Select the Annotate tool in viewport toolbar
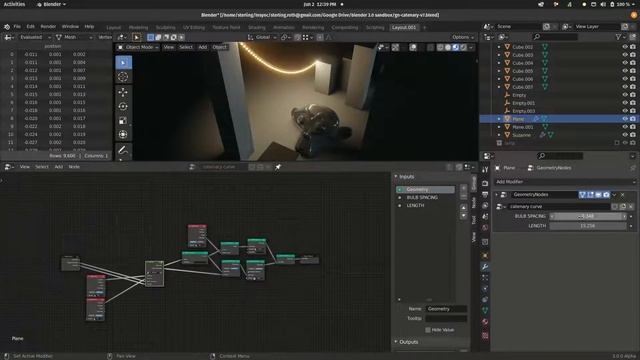The image size is (640, 360). [x=123, y=150]
